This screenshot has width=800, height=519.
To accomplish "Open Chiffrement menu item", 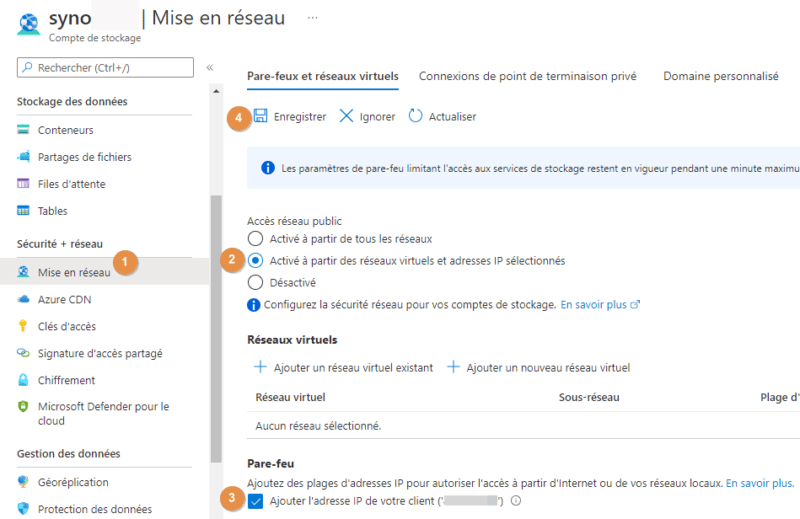I will [66, 380].
